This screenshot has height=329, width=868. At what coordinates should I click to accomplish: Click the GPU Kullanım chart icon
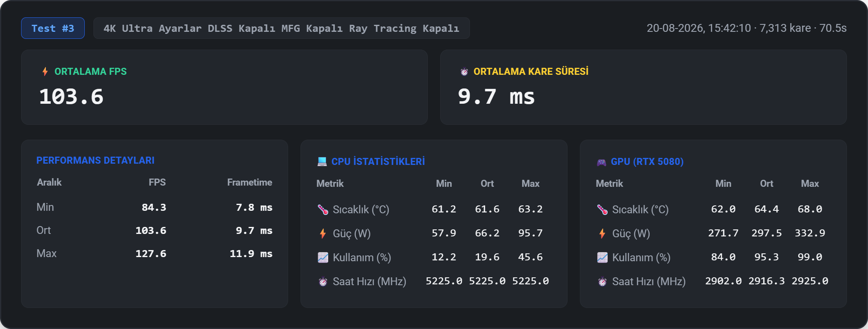pos(602,257)
